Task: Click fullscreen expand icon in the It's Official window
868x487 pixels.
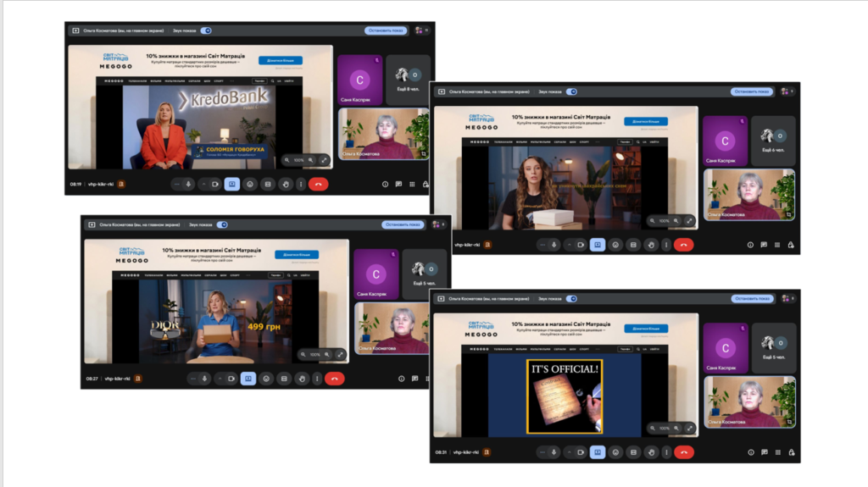Action: click(x=689, y=428)
